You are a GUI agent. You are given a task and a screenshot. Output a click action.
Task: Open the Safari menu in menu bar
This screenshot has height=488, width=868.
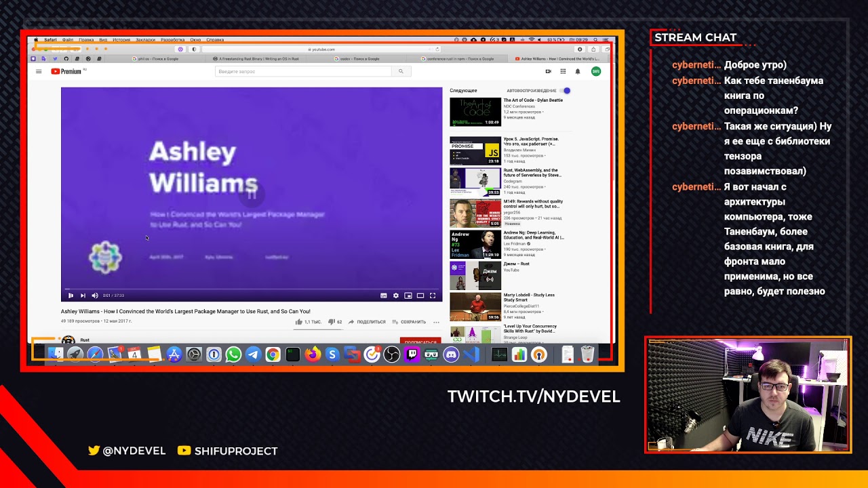pyautogui.click(x=50, y=40)
